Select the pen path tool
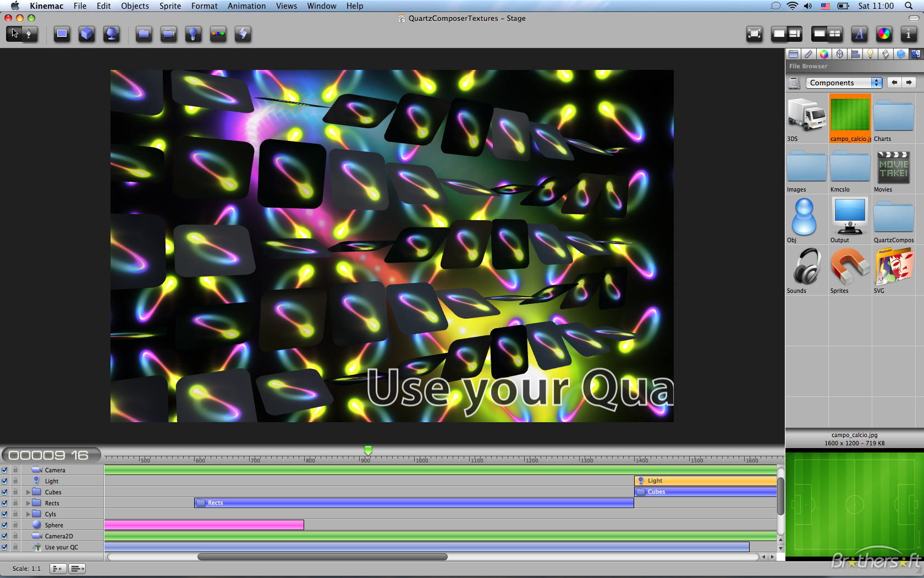 click(30, 34)
